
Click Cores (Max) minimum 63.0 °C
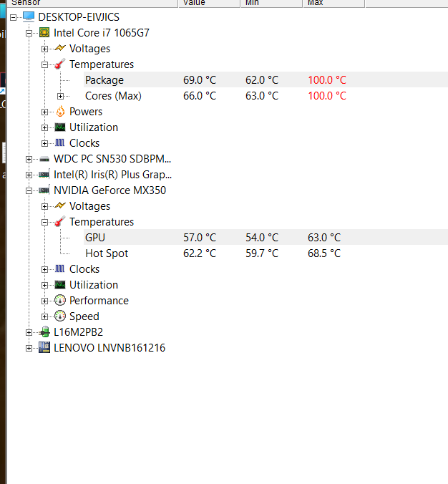262,96
